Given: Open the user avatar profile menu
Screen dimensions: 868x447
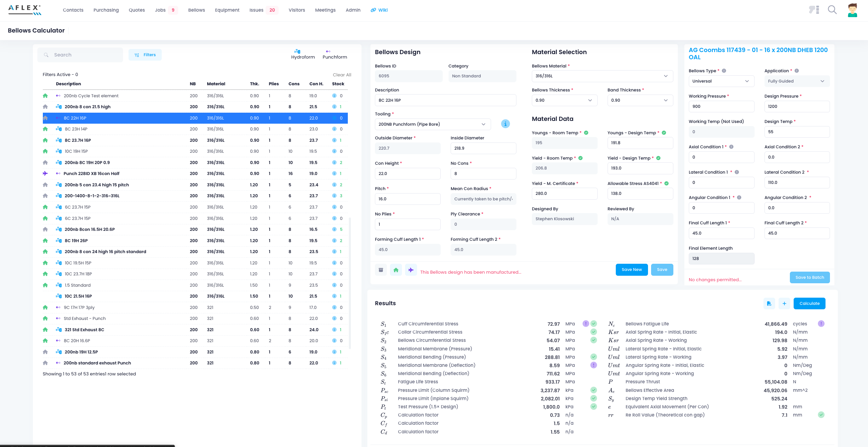Looking at the screenshot, I should [x=853, y=10].
